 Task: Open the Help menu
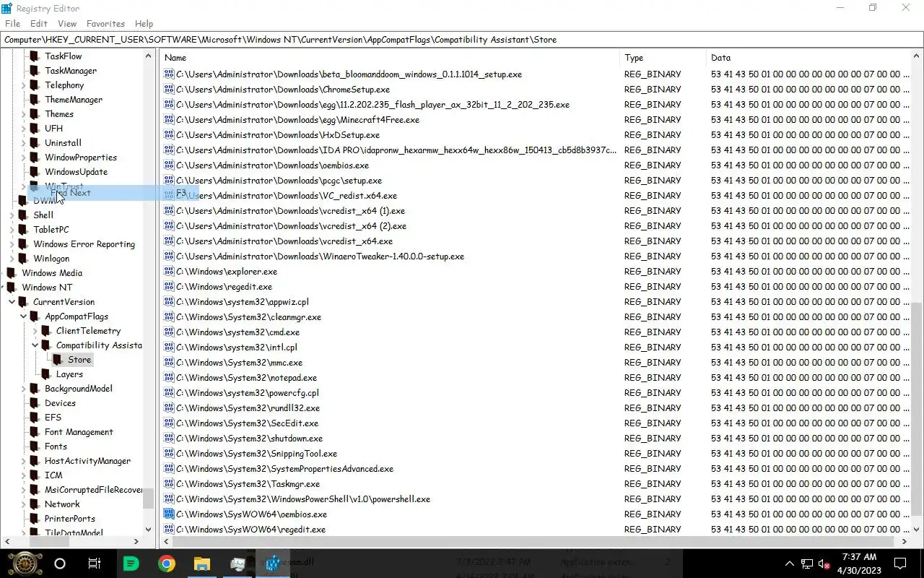[x=144, y=24]
